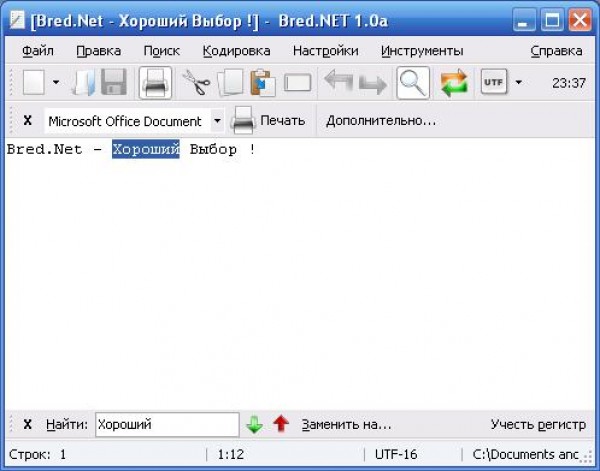
Task: Click the UTF encoding button
Action: pos(494,81)
